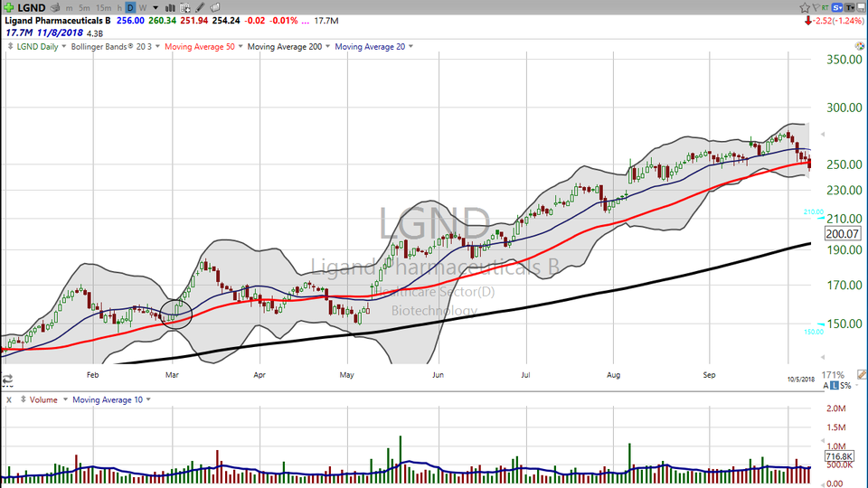Screen dimensions: 868x488
Task: Click the pencil drawing tools icon
Action: [x=199, y=7]
